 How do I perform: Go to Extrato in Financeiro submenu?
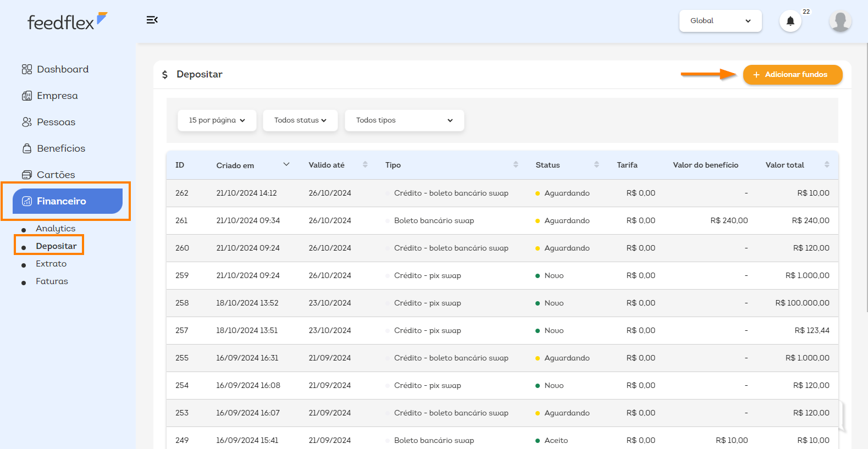point(51,264)
